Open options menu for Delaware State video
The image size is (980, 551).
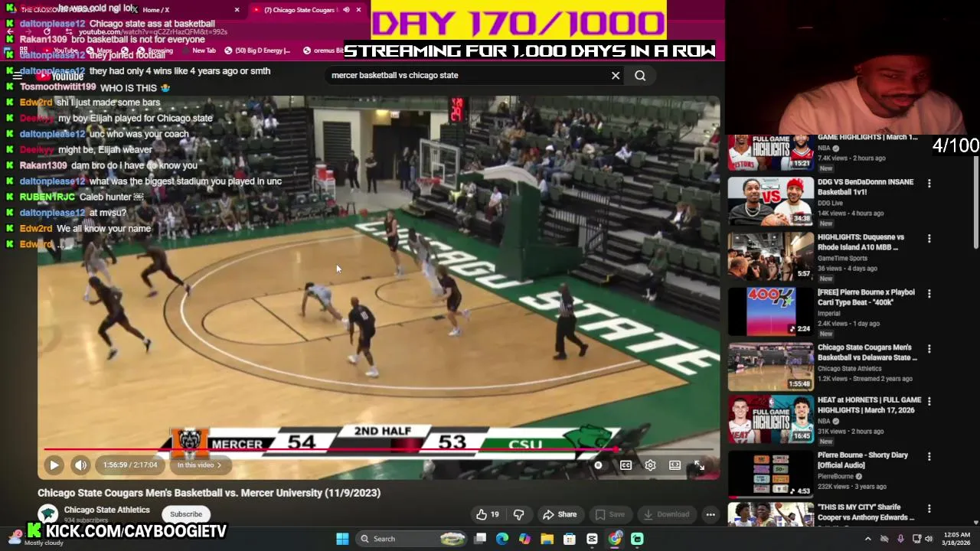pyautogui.click(x=929, y=349)
